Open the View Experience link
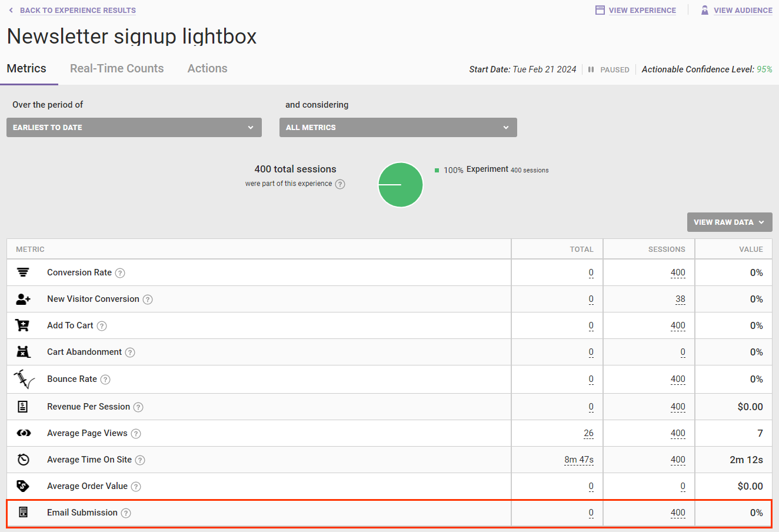Image resolution: width=779 pixels, height=532 pixels. pos(642,10)
